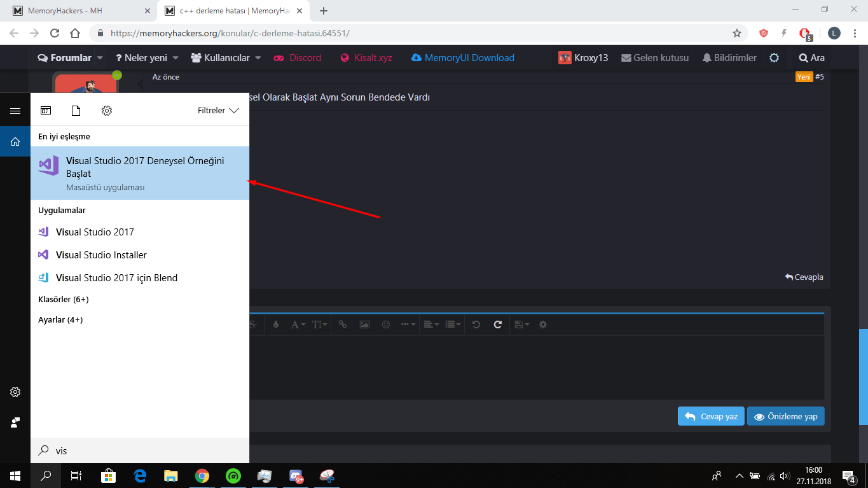Open the list formatting dropdown
This screenshot has width=868, height=488.
453,324
